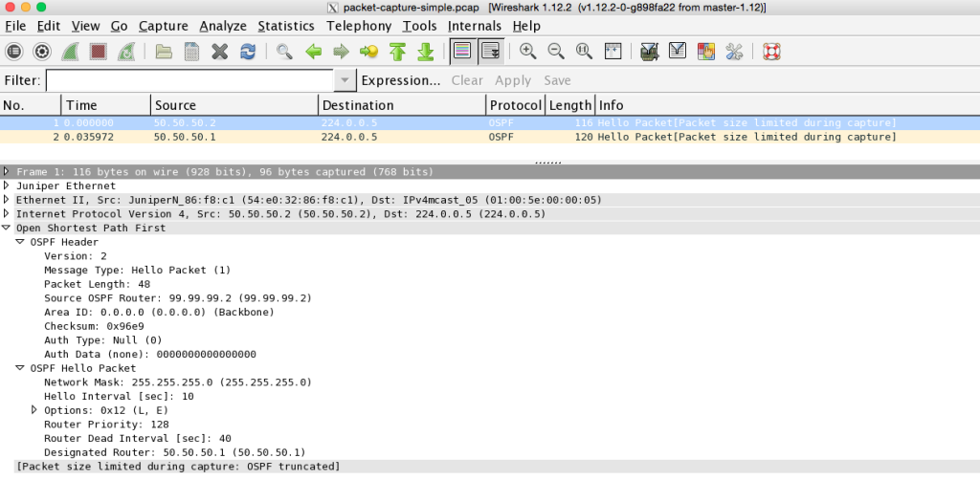Image resolution: width=980 pixels, height=480 pixels.
Task: Reset zoom to normal size
Action: coord(585,52)
